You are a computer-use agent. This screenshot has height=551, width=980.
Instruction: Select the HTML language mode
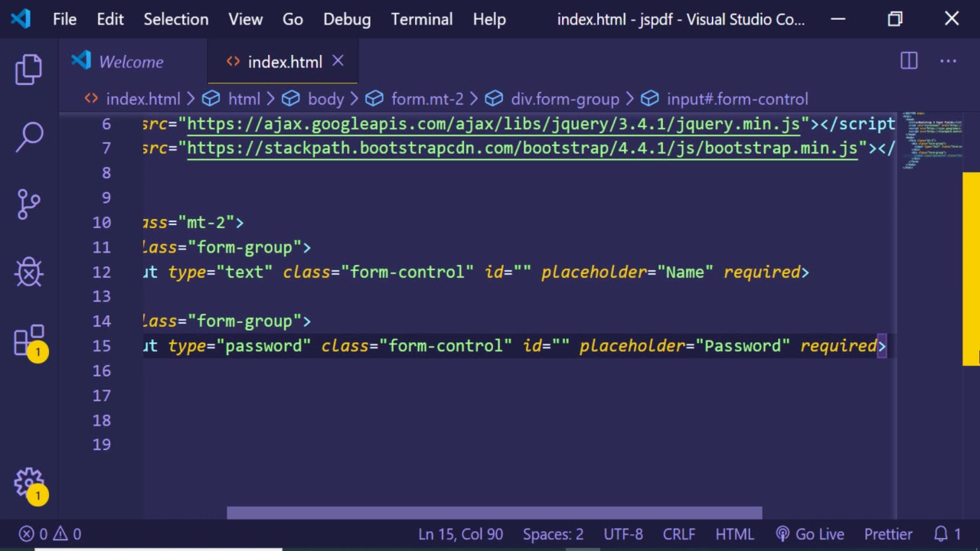(x=734, y=534)
